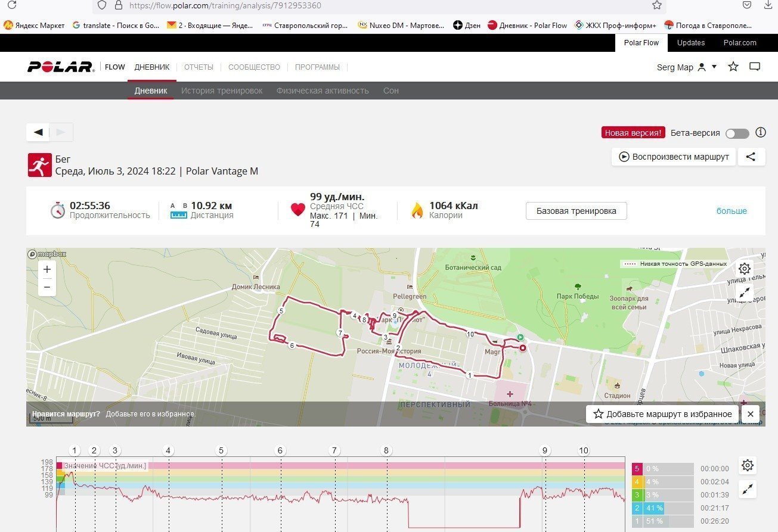The height and width of the screenshot is (532, 778).
Task: Open the ЖКХ Проф-информ+ bookmark
Action: click(616, 25)
